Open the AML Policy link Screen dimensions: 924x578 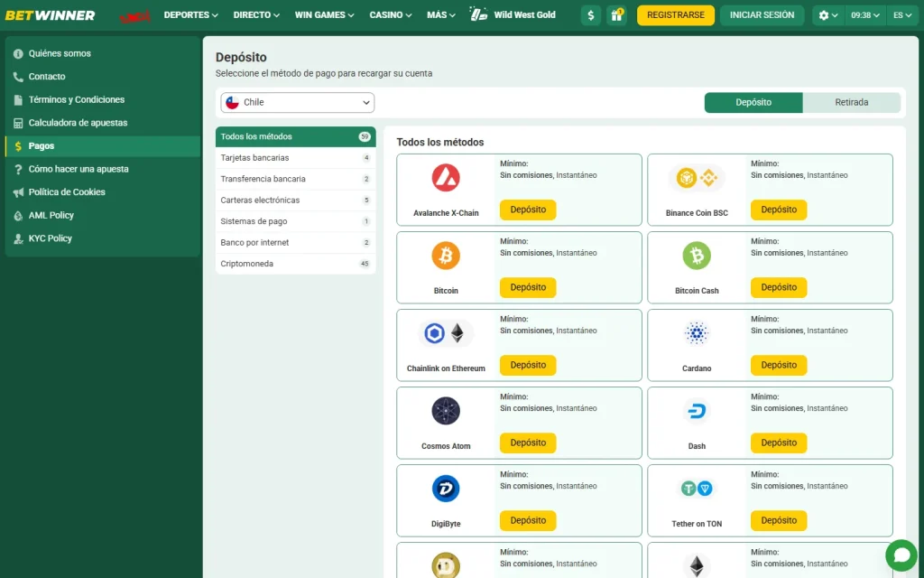103,215
